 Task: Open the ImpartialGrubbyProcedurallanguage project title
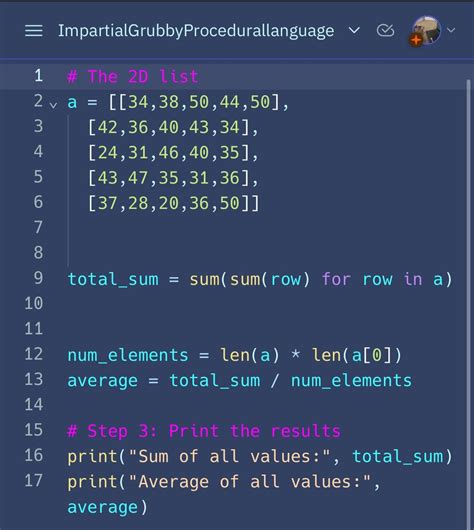[196, 31]
